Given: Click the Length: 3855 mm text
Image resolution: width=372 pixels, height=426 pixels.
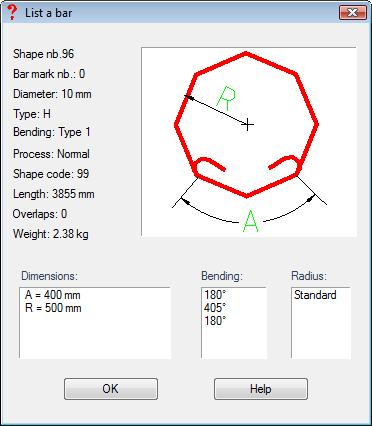Looking at the screenshot, I should pos(54,194).
